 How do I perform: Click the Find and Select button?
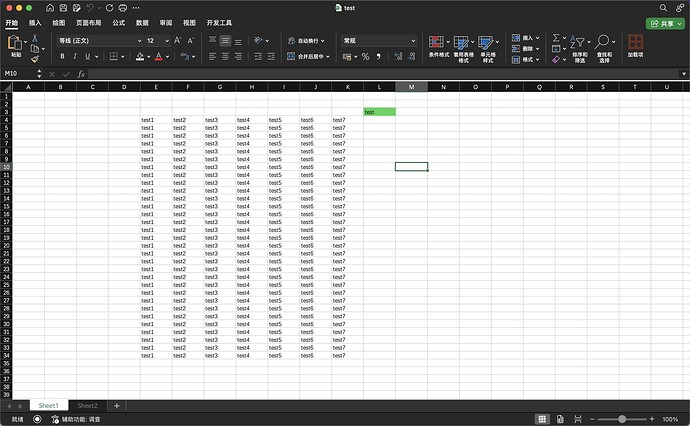tap(604, 48)
